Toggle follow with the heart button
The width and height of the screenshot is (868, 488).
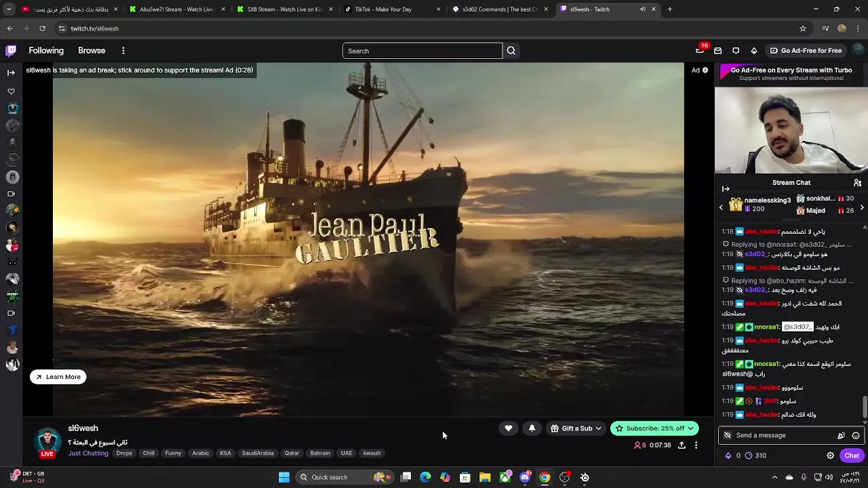(x=509, y=428)
